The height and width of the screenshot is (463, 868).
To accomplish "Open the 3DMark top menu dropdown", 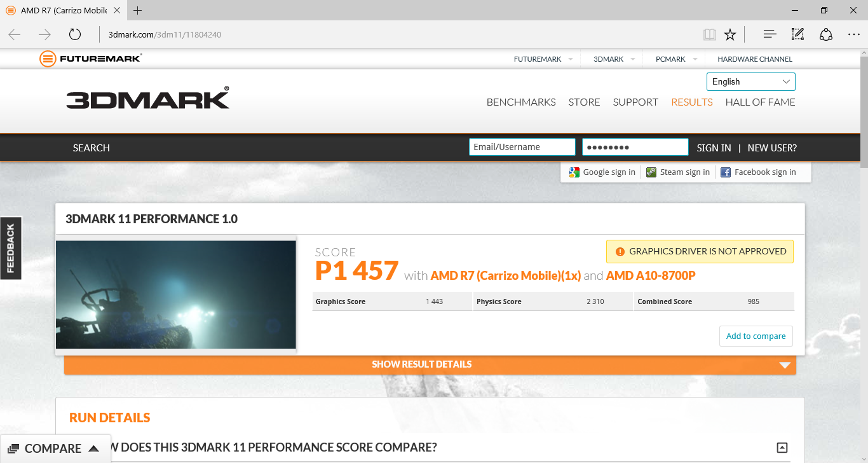I will pos(633,59).
